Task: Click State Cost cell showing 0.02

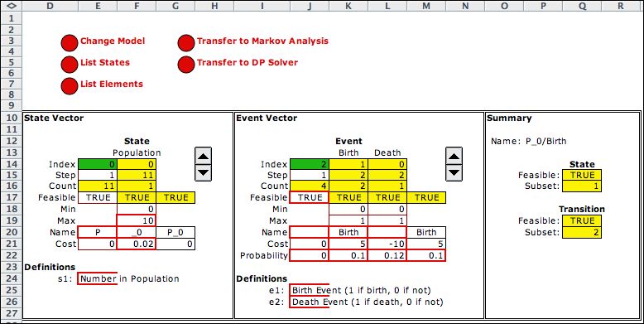Action: [137, 244]
